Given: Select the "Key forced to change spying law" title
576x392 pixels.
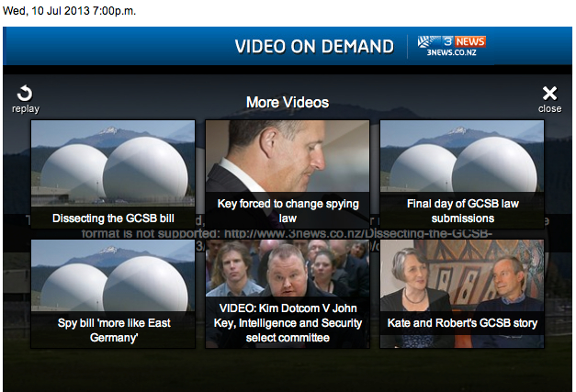Looking at the screenshot, I should 288,210.
